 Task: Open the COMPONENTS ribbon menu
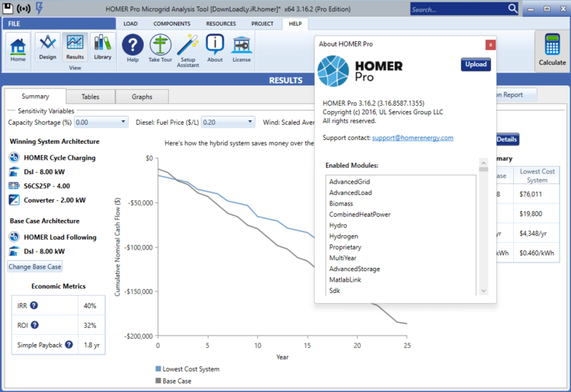[171, 24]
